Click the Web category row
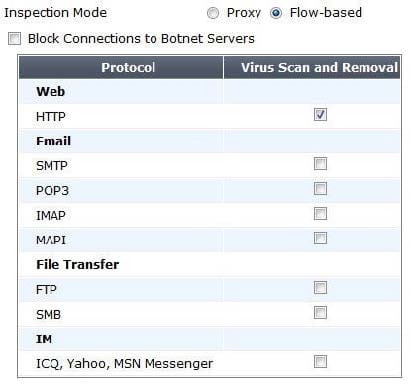 pyautogui.click(x=210, y=91)
